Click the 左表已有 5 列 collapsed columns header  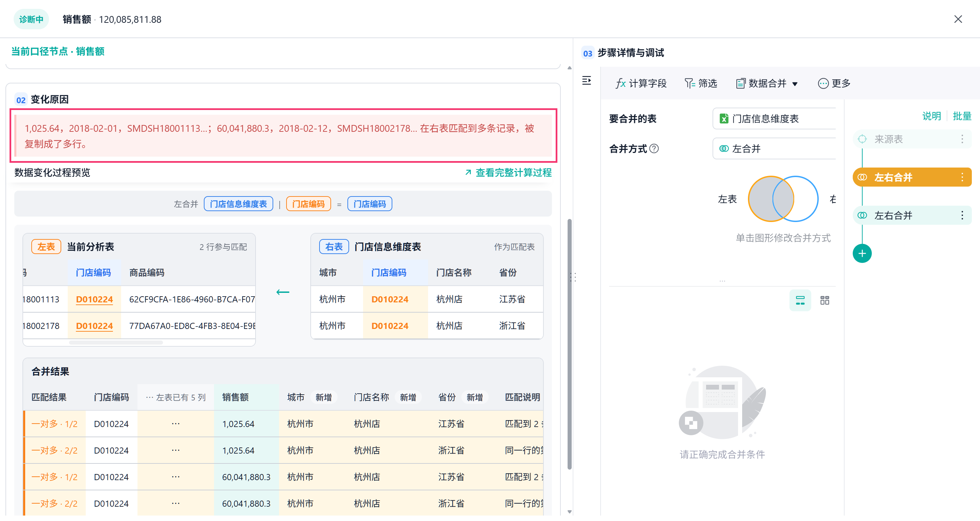point(175,397)
